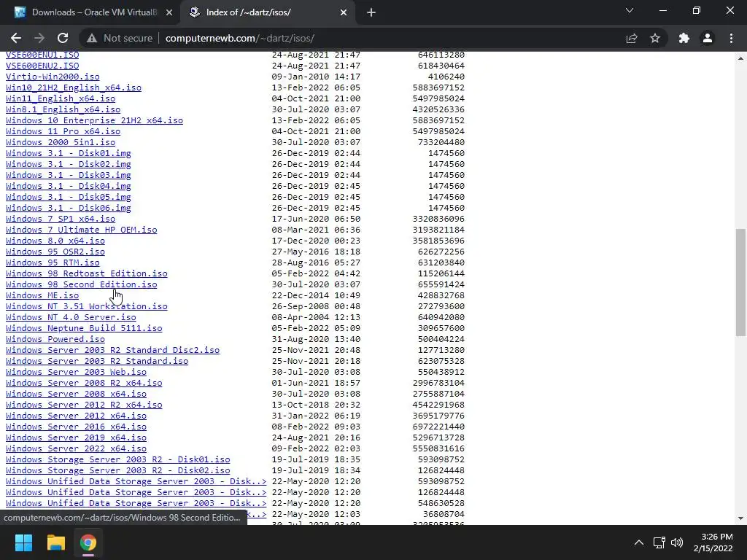Open the Not secure site information warning

point(120,38)
